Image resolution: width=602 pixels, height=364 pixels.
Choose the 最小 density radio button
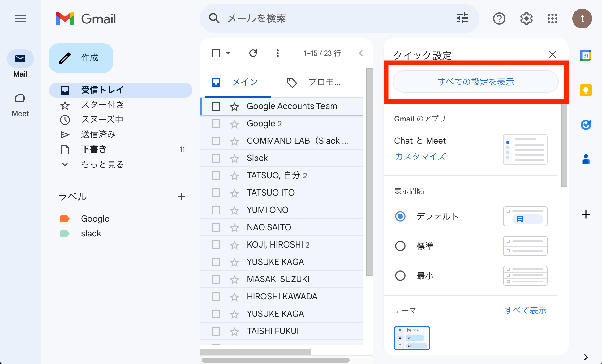point(400,276)
